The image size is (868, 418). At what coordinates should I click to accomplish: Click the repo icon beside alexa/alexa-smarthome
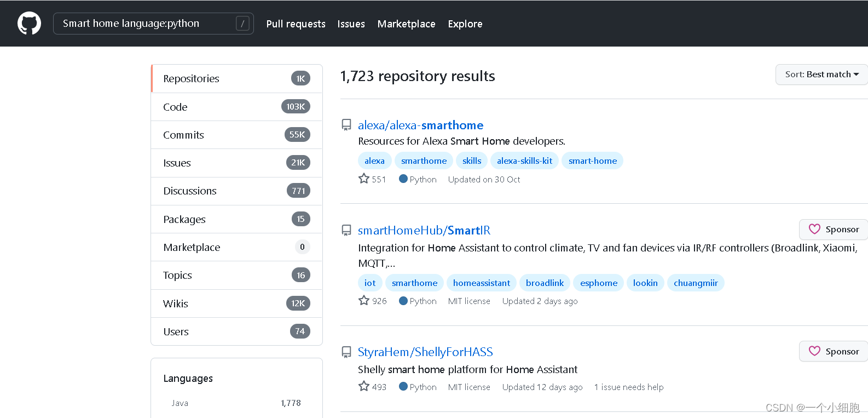click(x=346, y=125)
